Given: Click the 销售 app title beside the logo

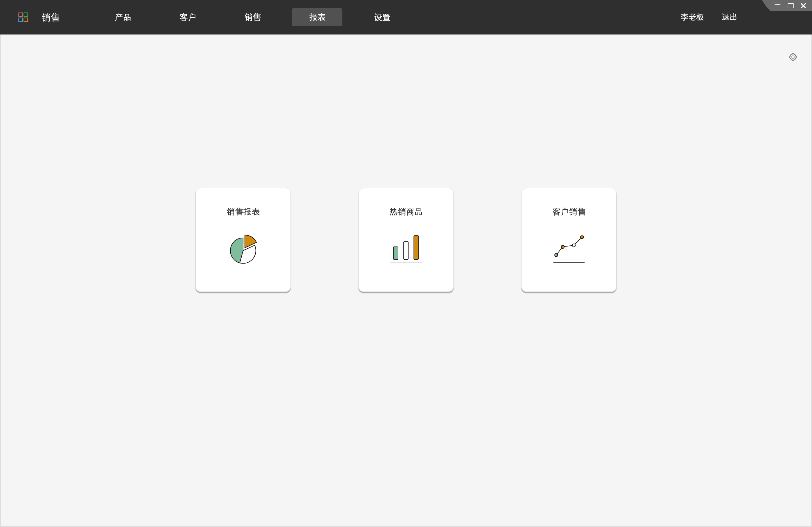Looking at the screenshot, I should tap(51, 18).
